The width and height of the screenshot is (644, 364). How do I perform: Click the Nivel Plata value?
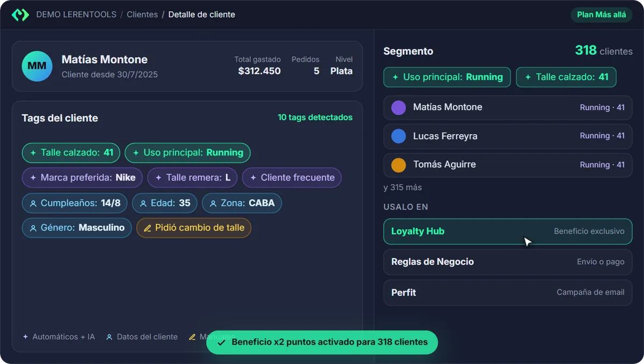click(341, 71)
